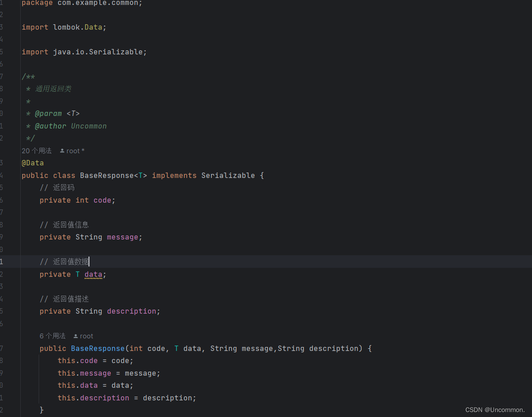This screenshot has height=417, width=532.
Task: Click the comment '// 返回值描述'
Action: coord(64,299)
